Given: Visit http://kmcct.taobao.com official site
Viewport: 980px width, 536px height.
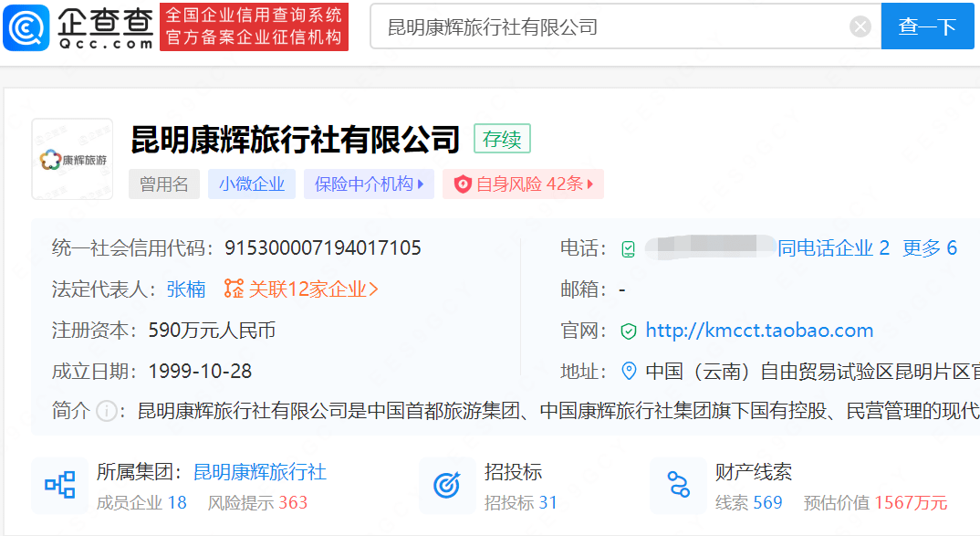Looking at the screenshot, I should [759, 331].
